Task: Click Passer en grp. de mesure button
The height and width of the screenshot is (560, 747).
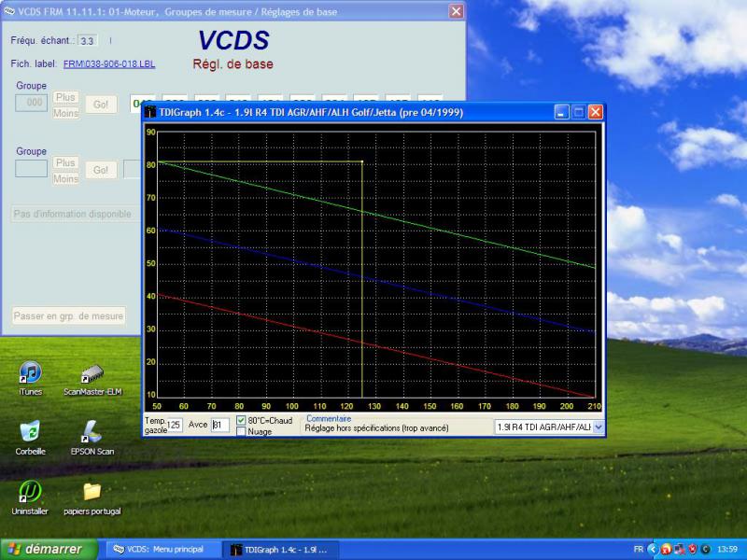Action: pos(68,315)
